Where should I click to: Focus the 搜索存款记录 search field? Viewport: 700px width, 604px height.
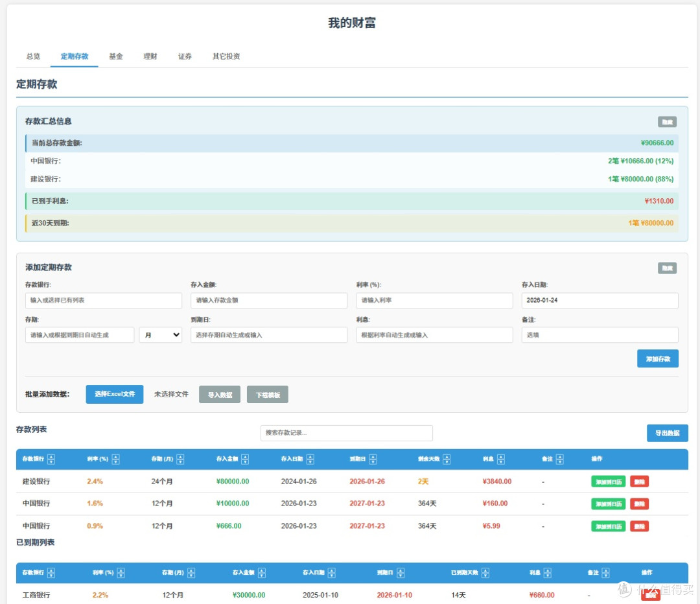(346, 433)
